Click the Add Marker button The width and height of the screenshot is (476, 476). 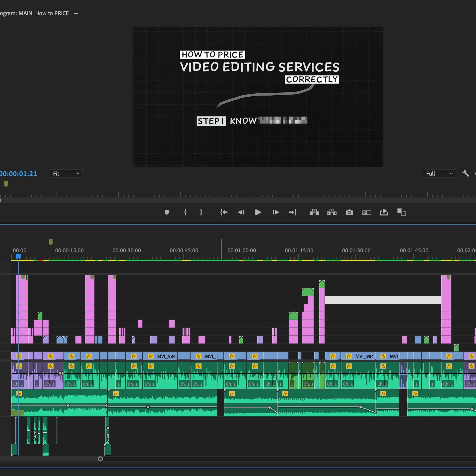coord(167,212)
